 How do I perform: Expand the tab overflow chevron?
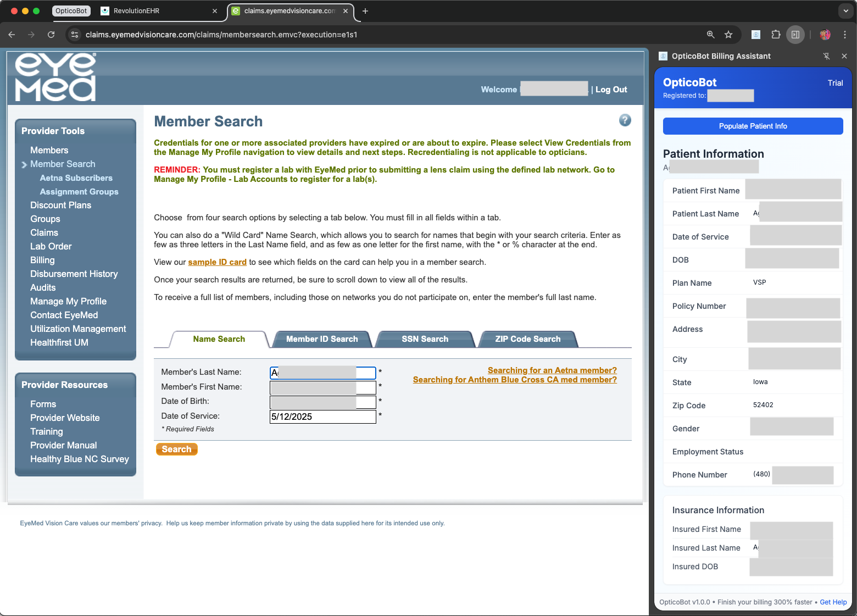845,11
